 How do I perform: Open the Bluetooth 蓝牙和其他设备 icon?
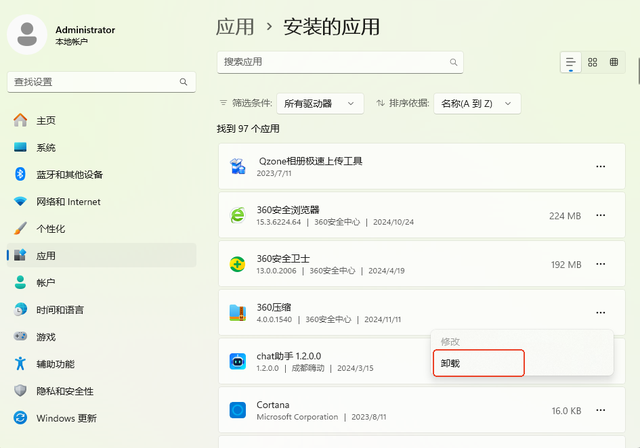pos(20,174)
